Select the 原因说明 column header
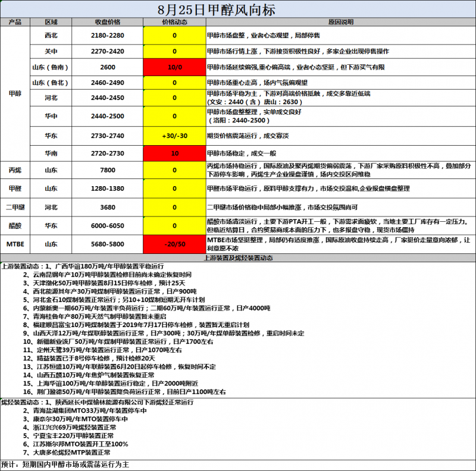 [340, 22]
